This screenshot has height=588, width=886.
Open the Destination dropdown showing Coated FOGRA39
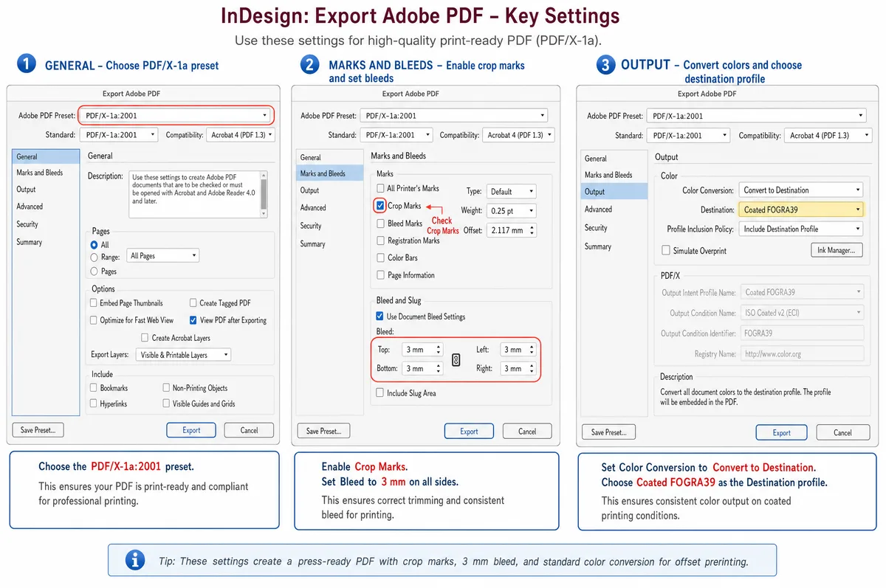click(800, 210)
